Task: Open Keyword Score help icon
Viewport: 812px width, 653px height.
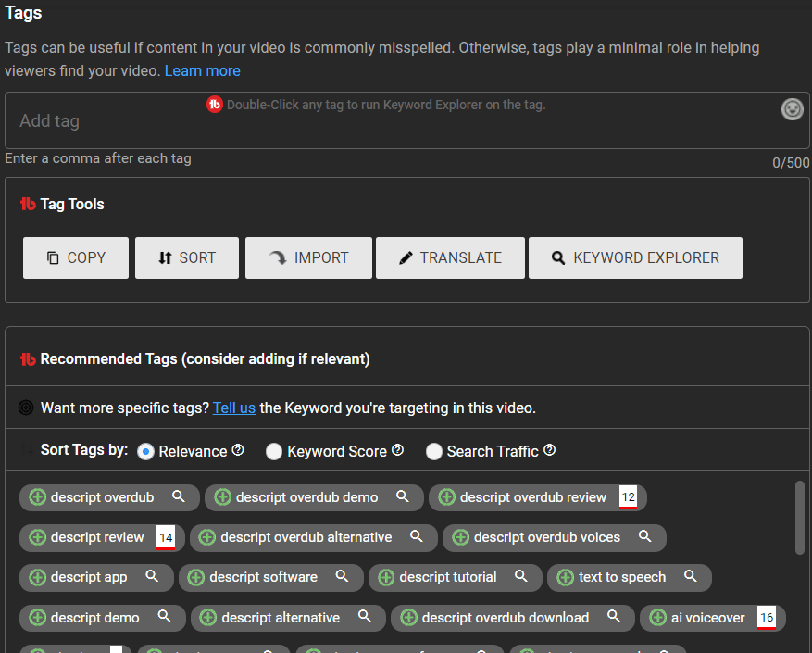Action: [x=398, y=450]
